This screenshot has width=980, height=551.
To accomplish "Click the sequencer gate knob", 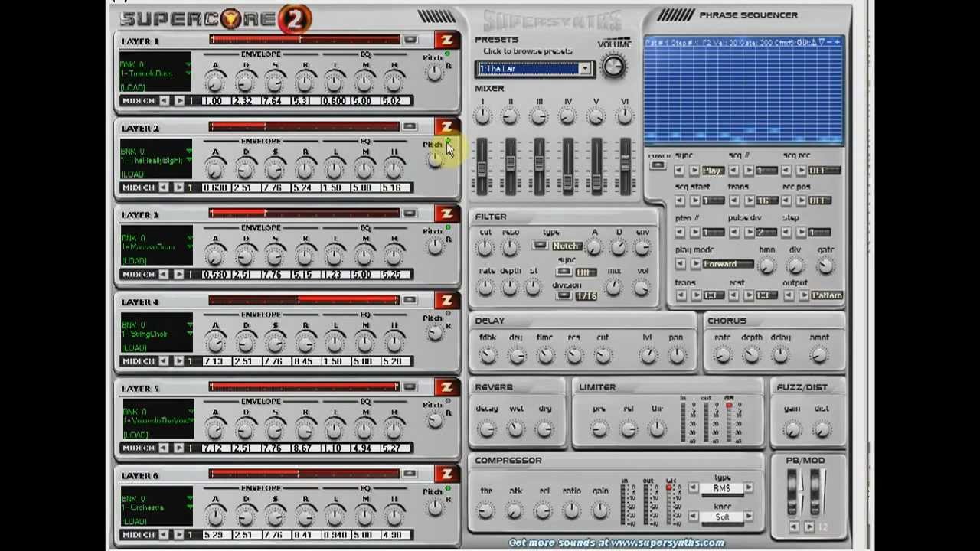I will coord(825,265).
